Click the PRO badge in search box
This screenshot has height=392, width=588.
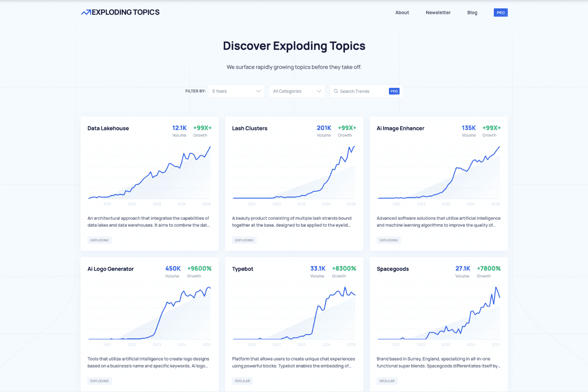click(x=394, y=91)
